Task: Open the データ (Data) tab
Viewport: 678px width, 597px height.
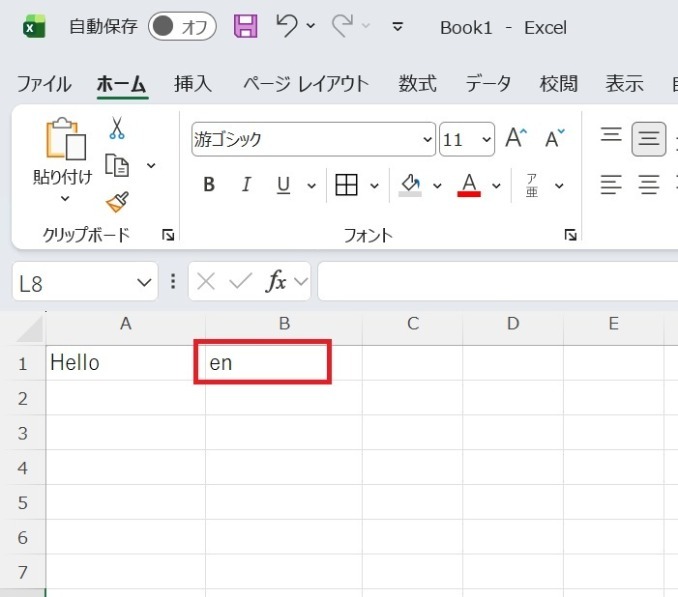Action: (488, 83)
